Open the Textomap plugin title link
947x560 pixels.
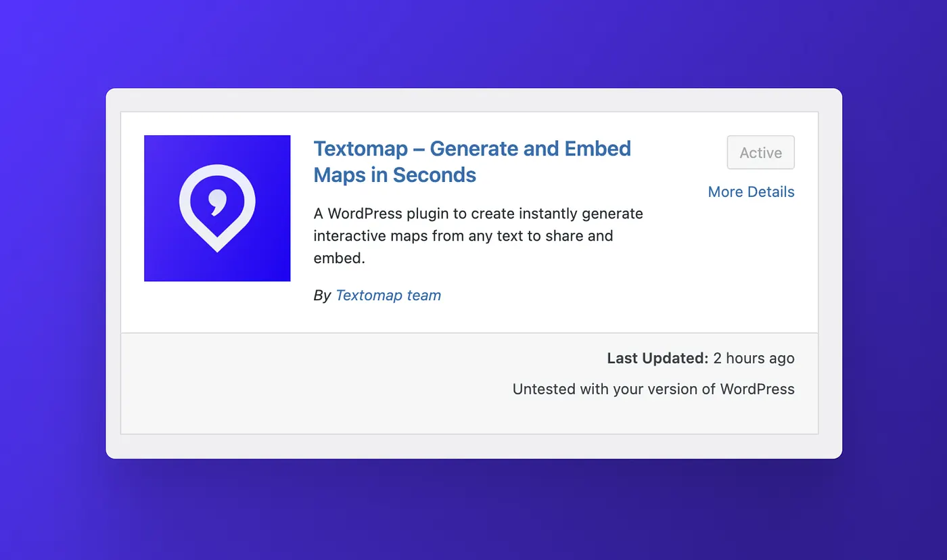coord(472,162)
